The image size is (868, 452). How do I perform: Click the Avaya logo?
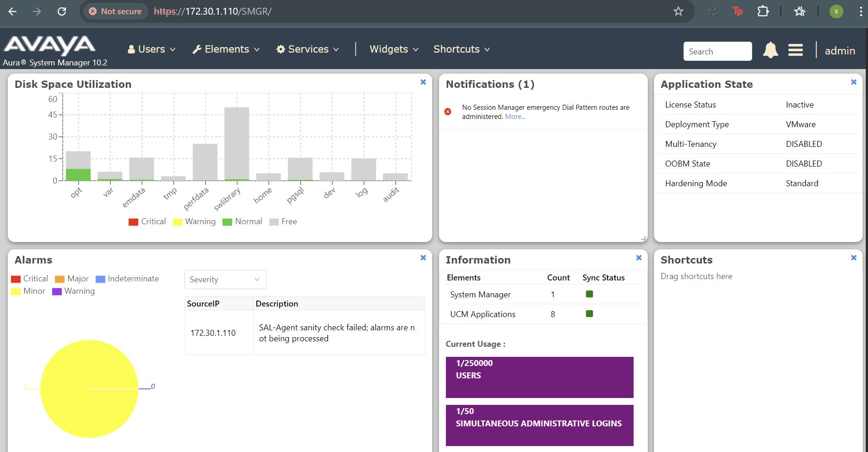[x=49, y=46]
